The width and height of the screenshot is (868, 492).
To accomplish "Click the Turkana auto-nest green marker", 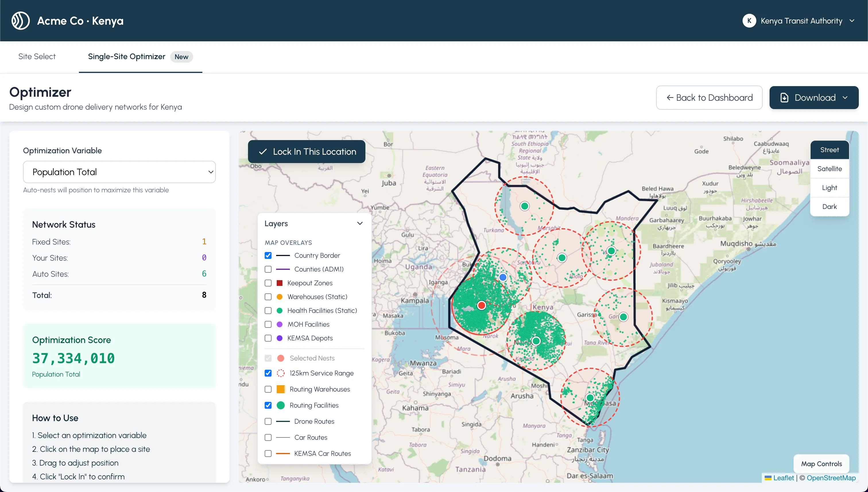I will click(524, 206).
